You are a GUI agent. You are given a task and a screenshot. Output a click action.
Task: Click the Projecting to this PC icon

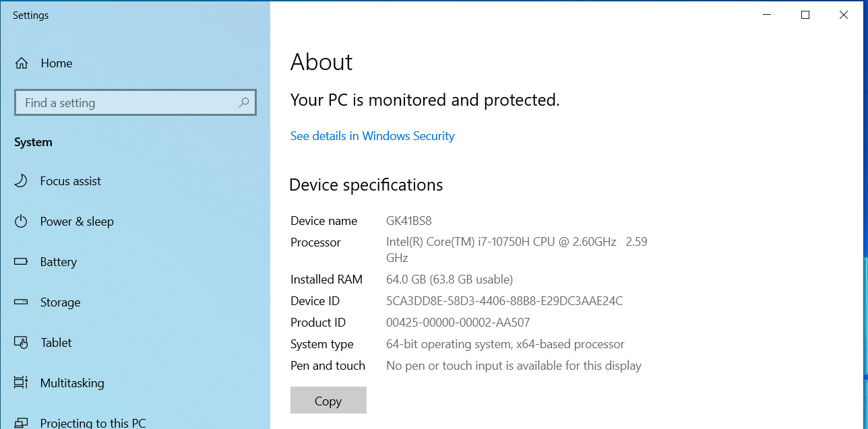21,423
